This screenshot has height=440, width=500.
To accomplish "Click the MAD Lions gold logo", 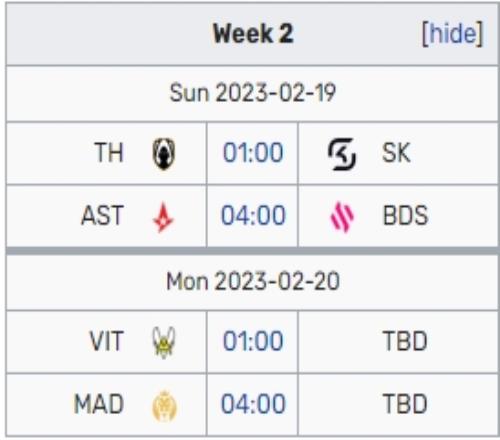I will pyautogui.click(x=164, y=405).
